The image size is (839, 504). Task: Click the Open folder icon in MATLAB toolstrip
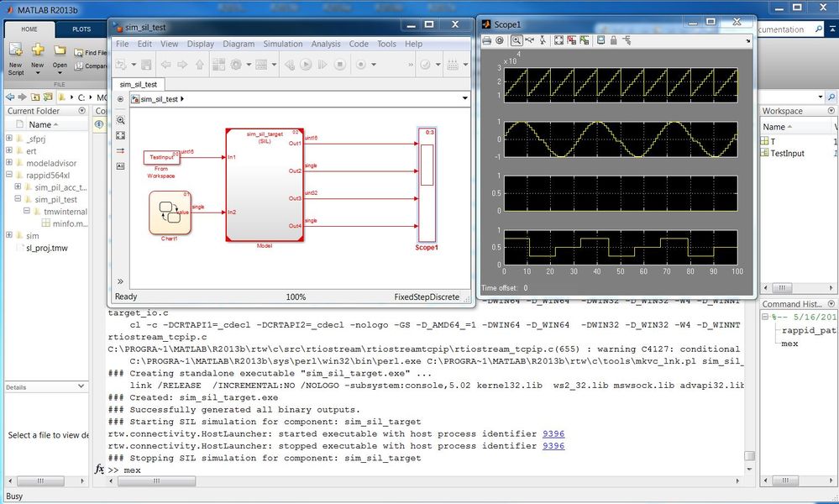tap(60, 50)
